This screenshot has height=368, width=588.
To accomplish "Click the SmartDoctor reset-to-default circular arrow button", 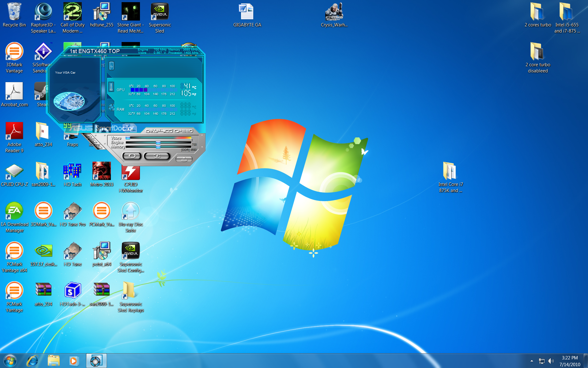I will (132, 156).
